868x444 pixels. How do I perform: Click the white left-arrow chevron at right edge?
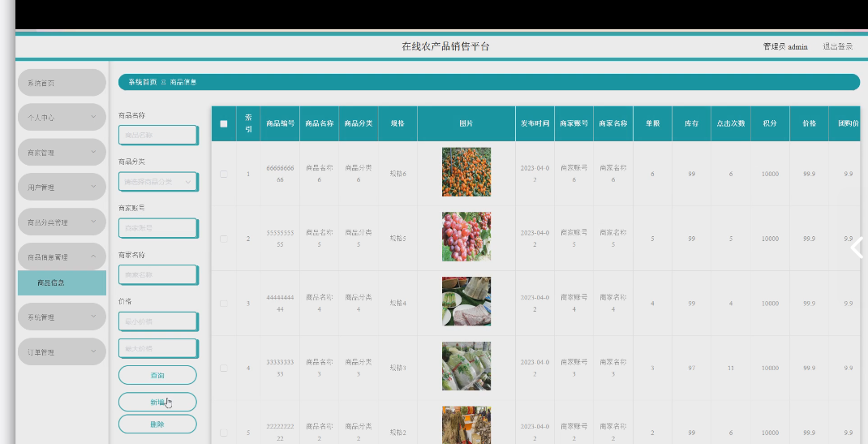click(857, 248)
